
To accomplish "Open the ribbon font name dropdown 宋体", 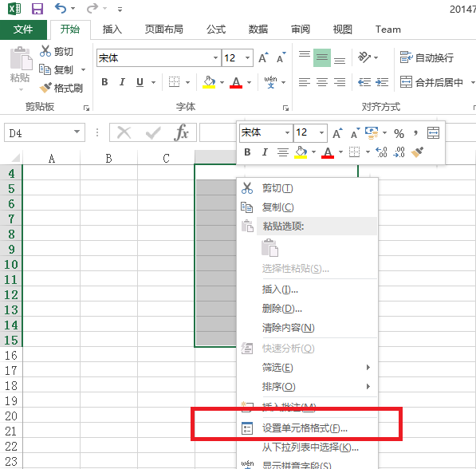I will click(215, 57).
